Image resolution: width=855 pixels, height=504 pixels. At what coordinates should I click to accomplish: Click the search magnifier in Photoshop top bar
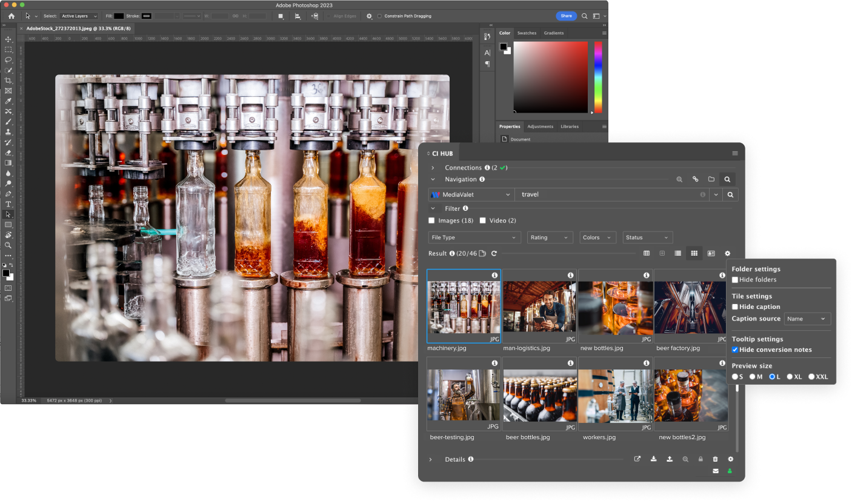click(585, 16)
